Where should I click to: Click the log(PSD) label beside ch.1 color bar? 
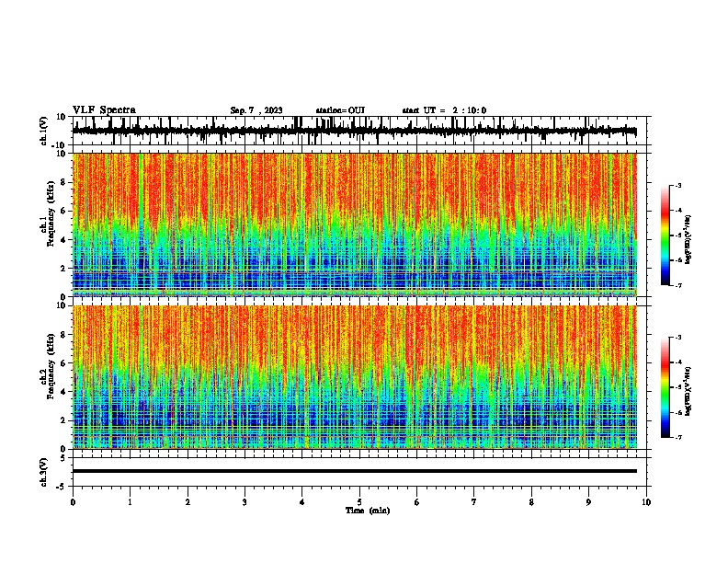pos(688,240)
